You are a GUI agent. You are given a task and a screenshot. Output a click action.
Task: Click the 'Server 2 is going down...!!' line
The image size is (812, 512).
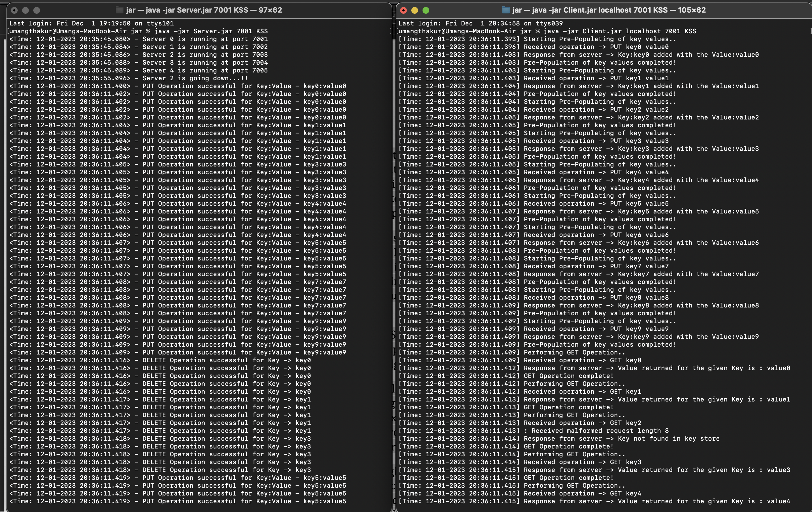(x=129, y=78)
